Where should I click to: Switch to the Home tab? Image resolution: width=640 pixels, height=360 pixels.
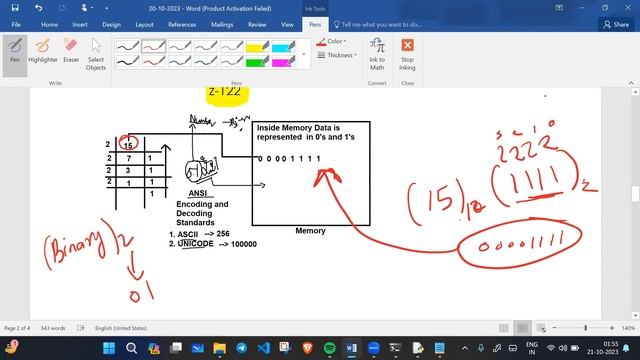click(x=49, y=24)
